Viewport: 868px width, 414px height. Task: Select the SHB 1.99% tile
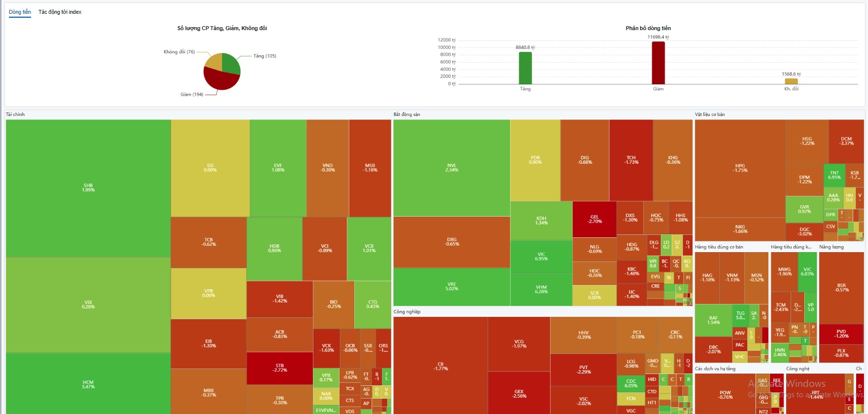point(88,188)
